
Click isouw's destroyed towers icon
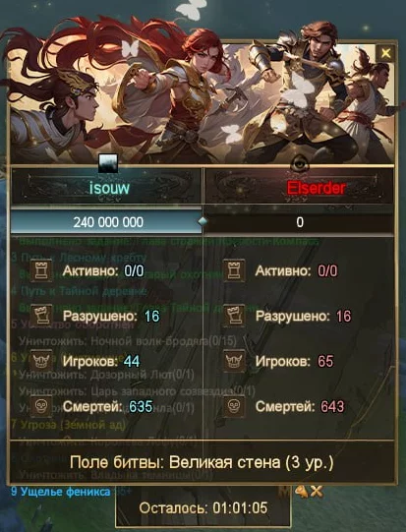[41, 316]
